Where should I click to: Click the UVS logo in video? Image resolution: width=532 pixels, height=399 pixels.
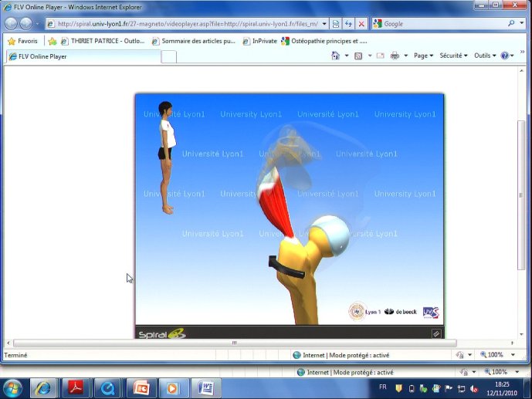431,313
